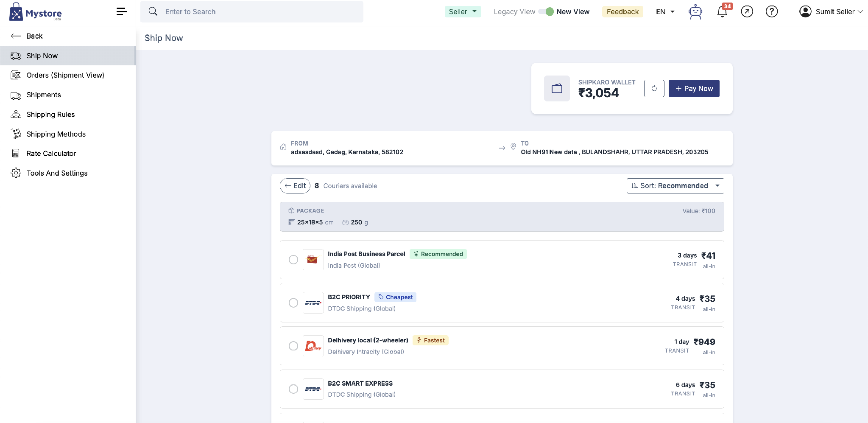Open Shipping Methods
This screenshot has height=423, width=868.
pyautogui.click(x=68, y=134)
